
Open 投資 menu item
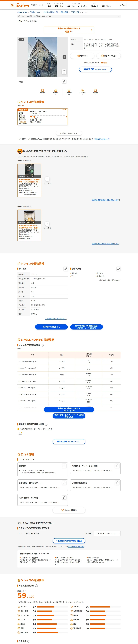[x=103, y=6]
